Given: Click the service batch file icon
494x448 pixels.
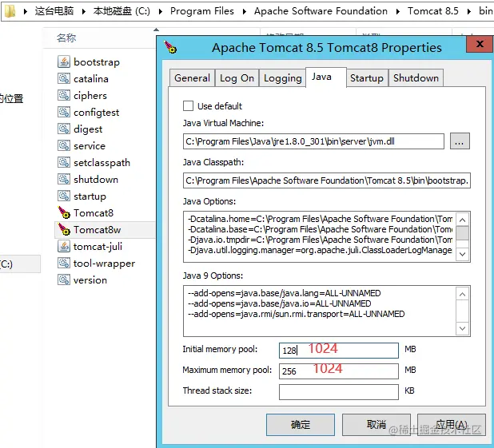Looking at the screenshot, I should tap(64, 145).
